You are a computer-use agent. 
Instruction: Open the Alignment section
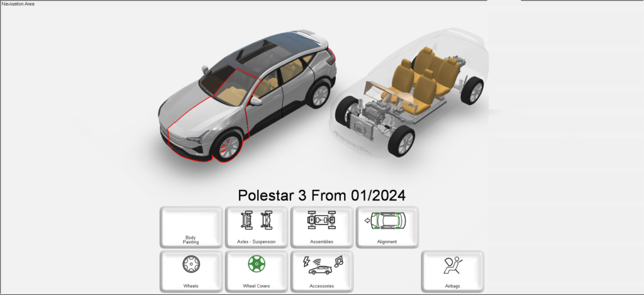pyautogui.click(x=387, y=227)
